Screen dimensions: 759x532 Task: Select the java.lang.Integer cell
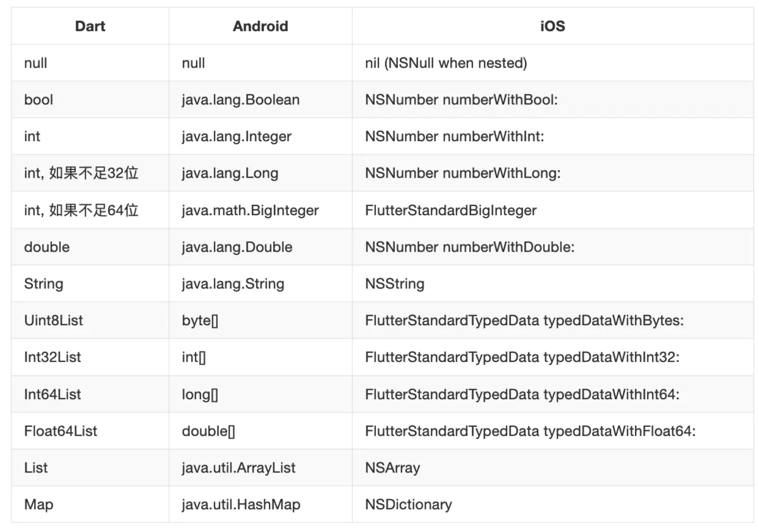(261, 137)
